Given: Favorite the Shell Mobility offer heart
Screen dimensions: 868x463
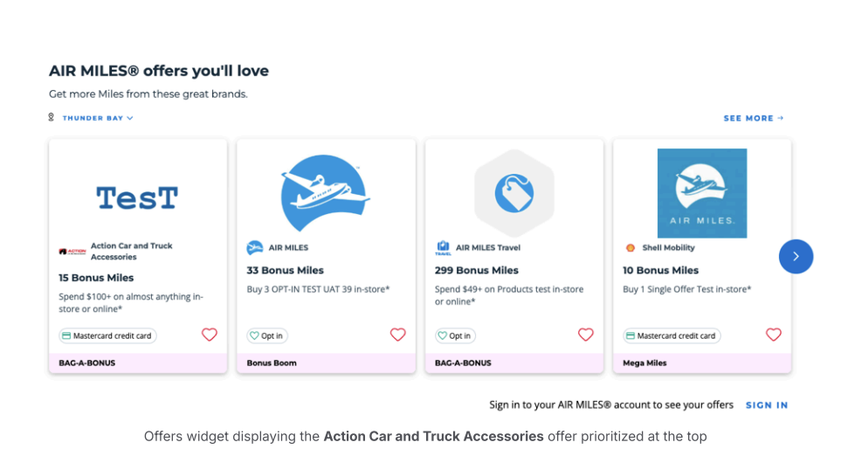Looking at the screenshot, I should coord(774,335).
